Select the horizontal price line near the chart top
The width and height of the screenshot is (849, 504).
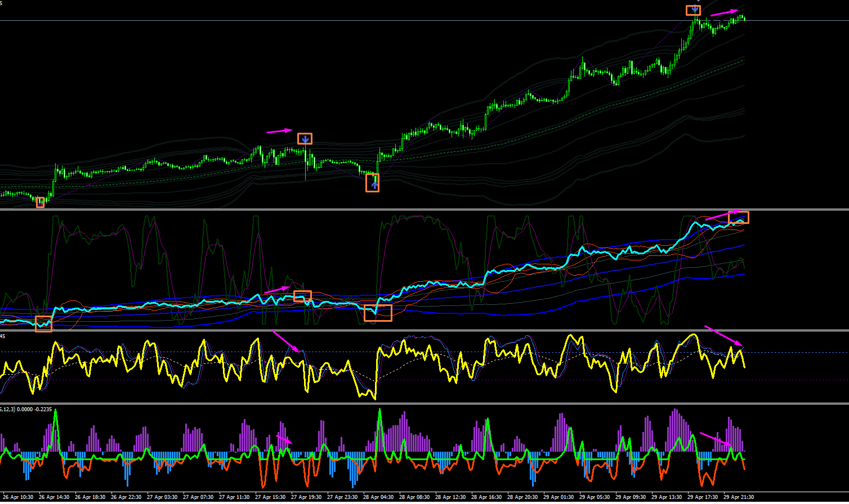coord(424,21)
